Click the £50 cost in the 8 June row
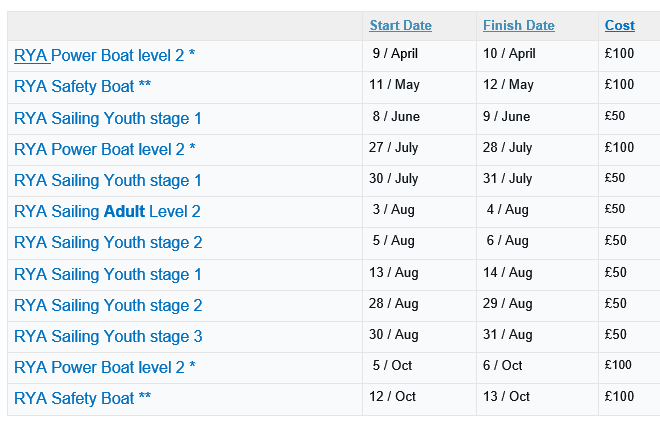 (615, 116)
